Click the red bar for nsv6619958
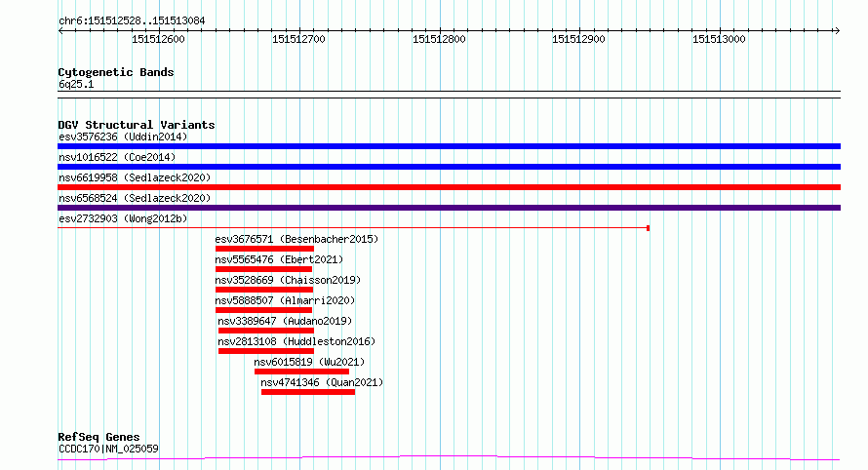The width and height of the screenshot is (868, 470). coord(449,187)
